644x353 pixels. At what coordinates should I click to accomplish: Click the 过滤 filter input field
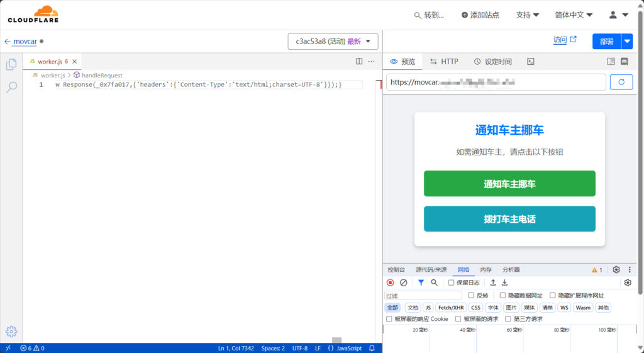click(x=423, y=296)
